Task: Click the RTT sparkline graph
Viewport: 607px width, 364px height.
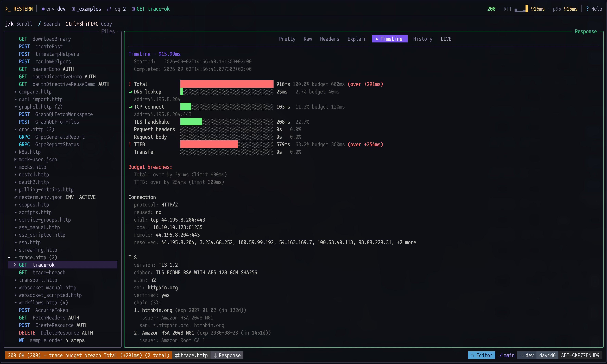Action: pyautogui.click(x=521, y=9)
